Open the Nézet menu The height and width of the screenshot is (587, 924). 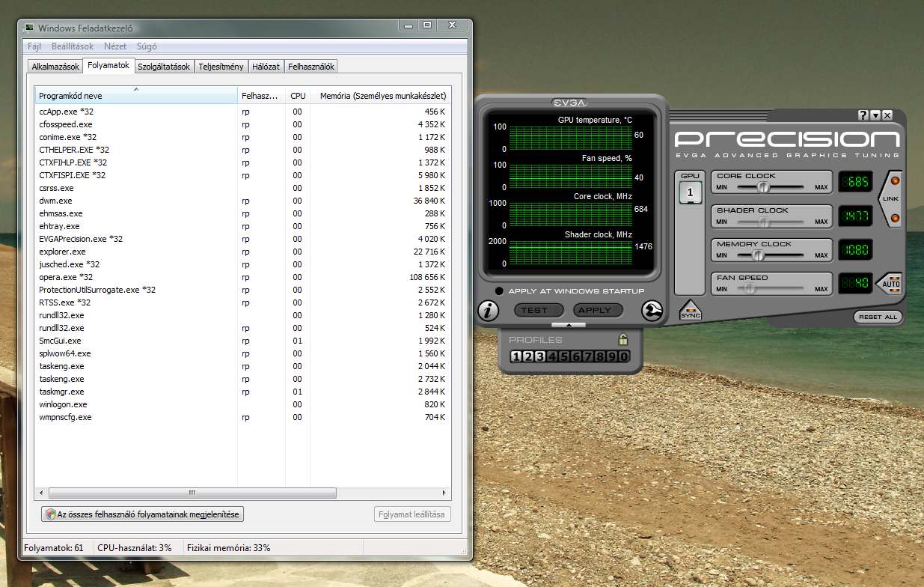coord(115,46)
